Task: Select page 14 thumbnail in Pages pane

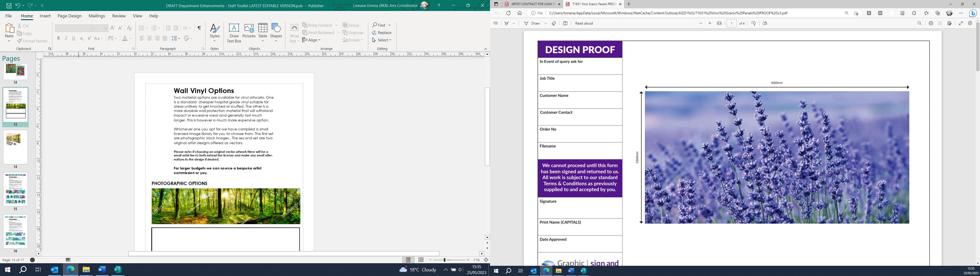Action: 15,147
